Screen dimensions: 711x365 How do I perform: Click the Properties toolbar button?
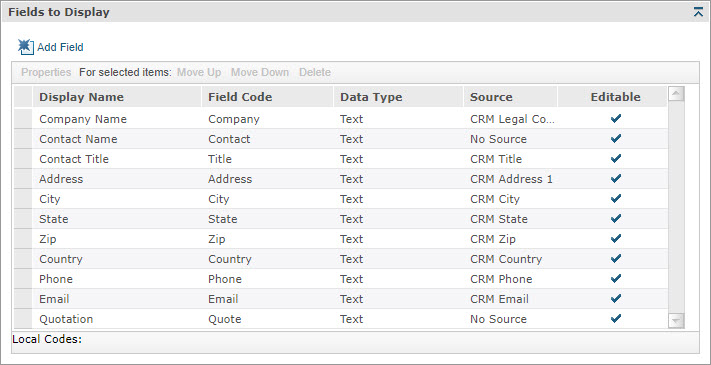tap(46, 72)
